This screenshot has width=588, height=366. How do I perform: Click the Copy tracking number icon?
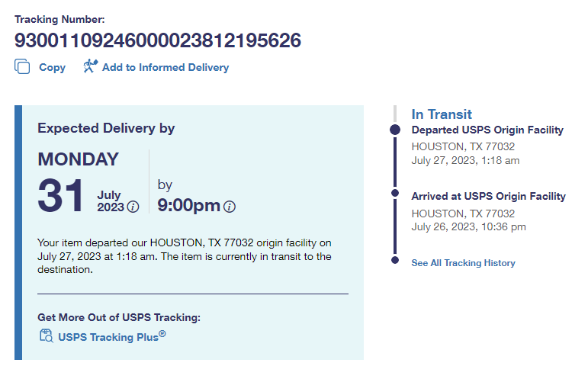[x=22, y=67]
